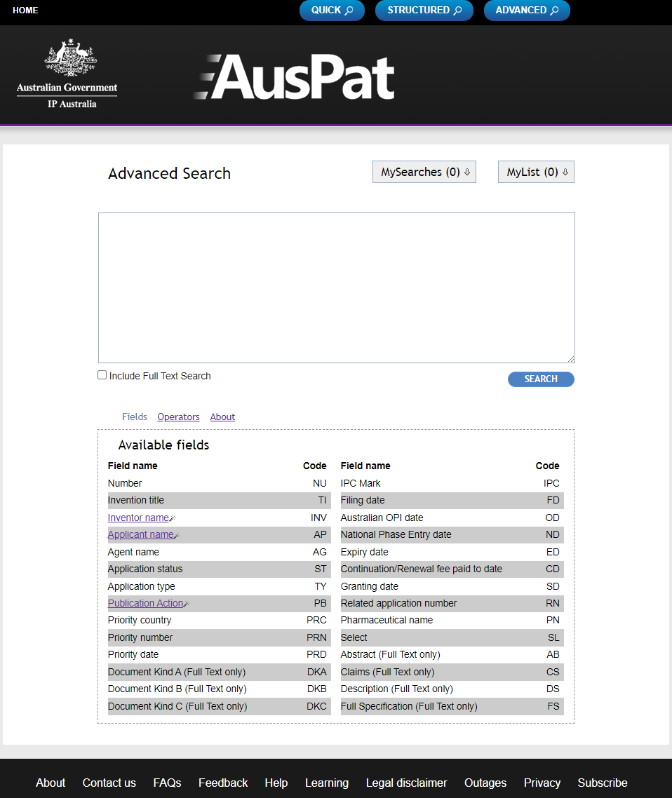The image size is (672, 798).
Task: Click the IPC Mark field name
Action: [x=361, y=483]
